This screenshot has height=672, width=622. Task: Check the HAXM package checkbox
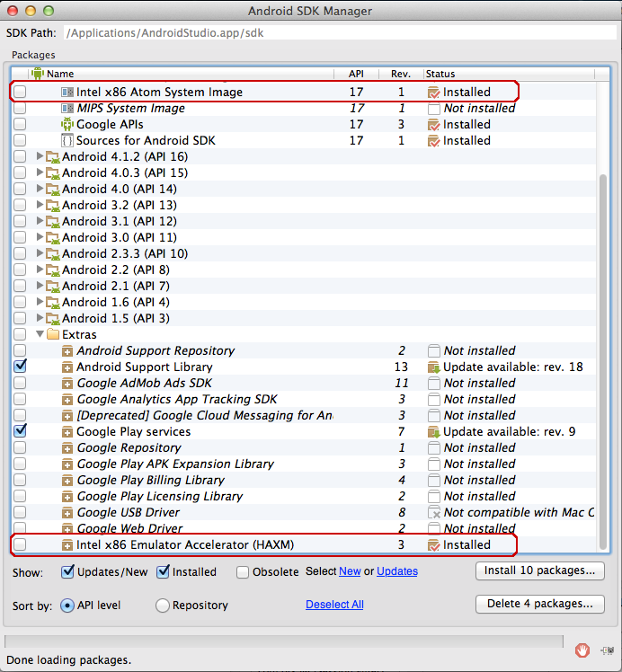coord(20,544)
